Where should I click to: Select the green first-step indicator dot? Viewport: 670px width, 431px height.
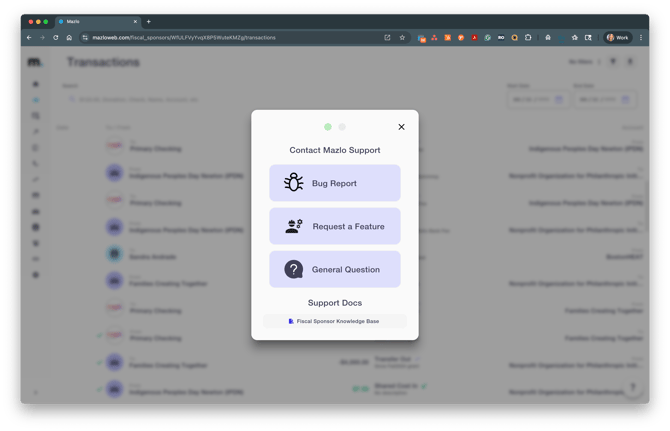click(x=328, y=127)
